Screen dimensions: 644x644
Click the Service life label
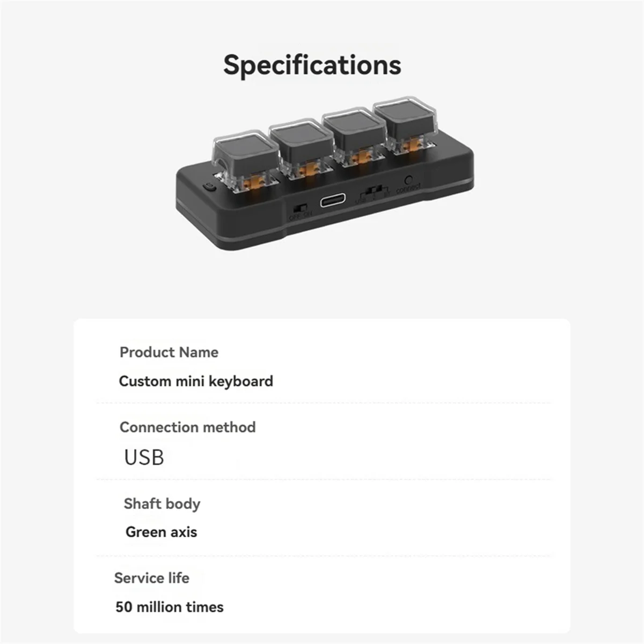tap(151, 578)
